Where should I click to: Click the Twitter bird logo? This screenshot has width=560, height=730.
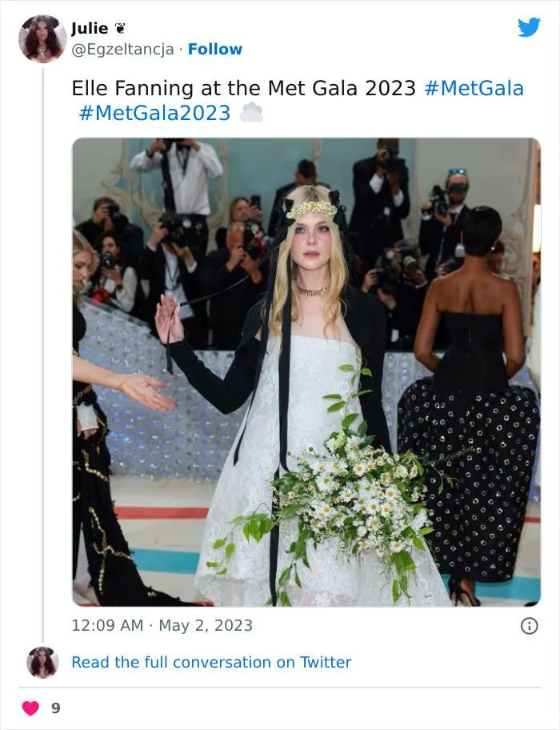[x=529, y=27]
